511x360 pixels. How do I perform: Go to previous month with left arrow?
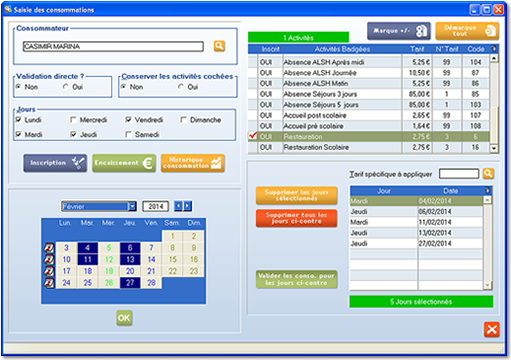(x=178, y=206)
